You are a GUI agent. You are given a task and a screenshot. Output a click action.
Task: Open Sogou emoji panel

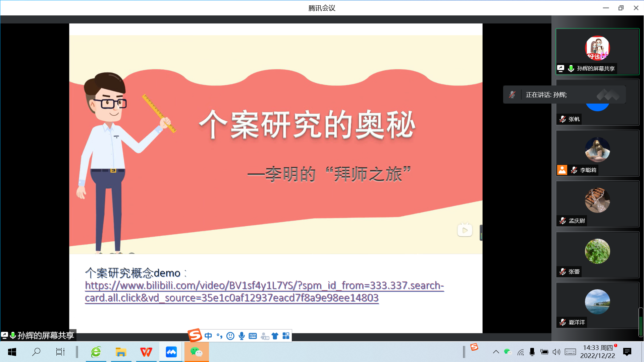pos(230,336)
